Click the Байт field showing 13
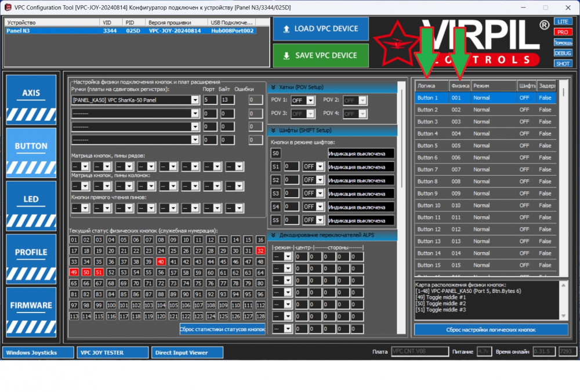The width and height of the screenshot is (580, 392). [x=227, y=100]
